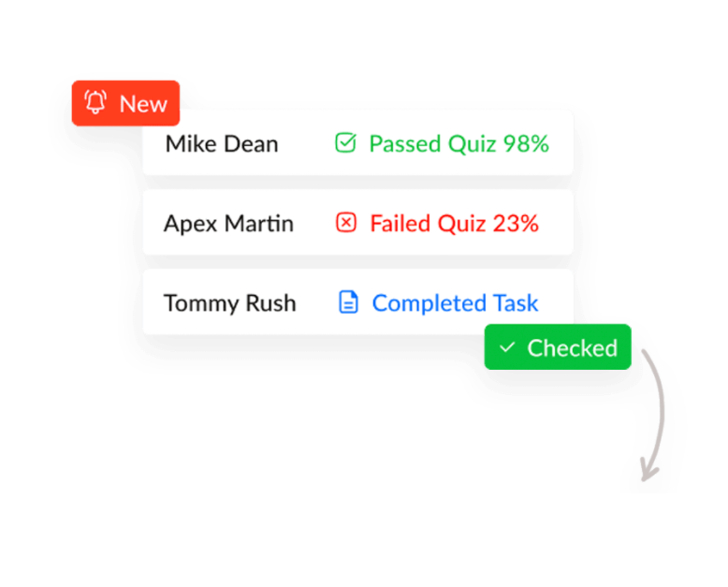This screenshot has height=587, width=728.
Task: Open the Completed Task status
Action: 455,302
